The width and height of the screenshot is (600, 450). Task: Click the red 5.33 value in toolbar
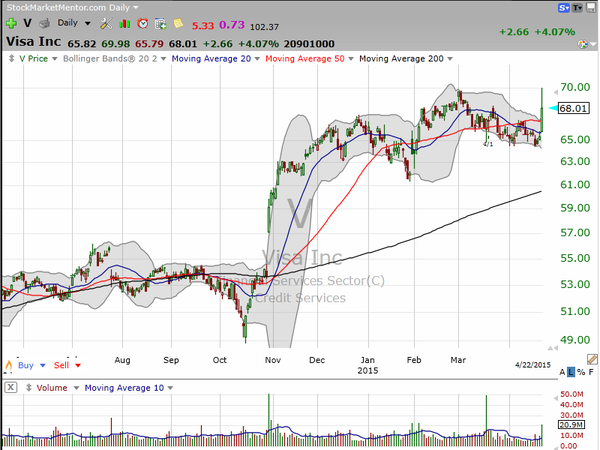coord(203,26)
